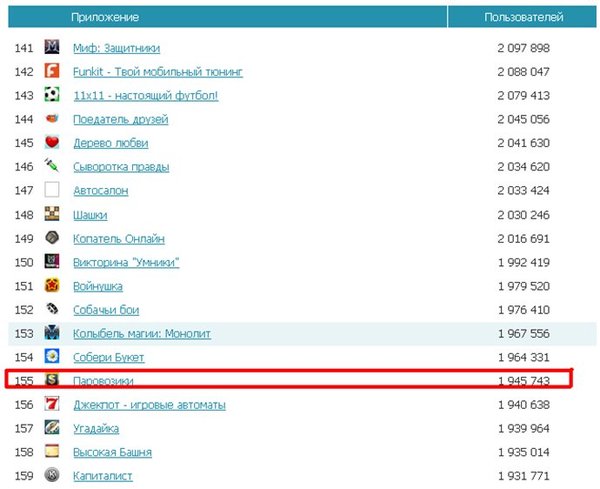Click the orange Funkit app icon
Image resolution: width=600 pixels, height=489 pixels.
[53, 72]
